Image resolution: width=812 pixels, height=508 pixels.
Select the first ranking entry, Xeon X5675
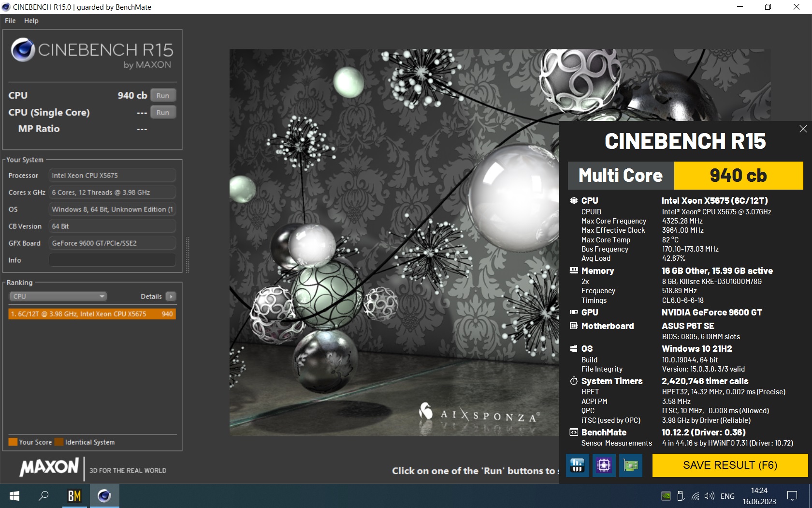point(92,314)
